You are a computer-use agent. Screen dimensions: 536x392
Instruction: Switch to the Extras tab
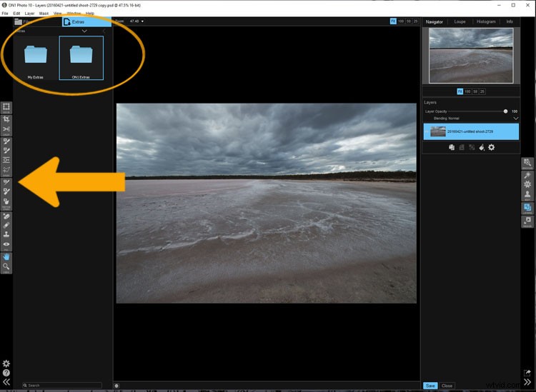click(86, 22)
